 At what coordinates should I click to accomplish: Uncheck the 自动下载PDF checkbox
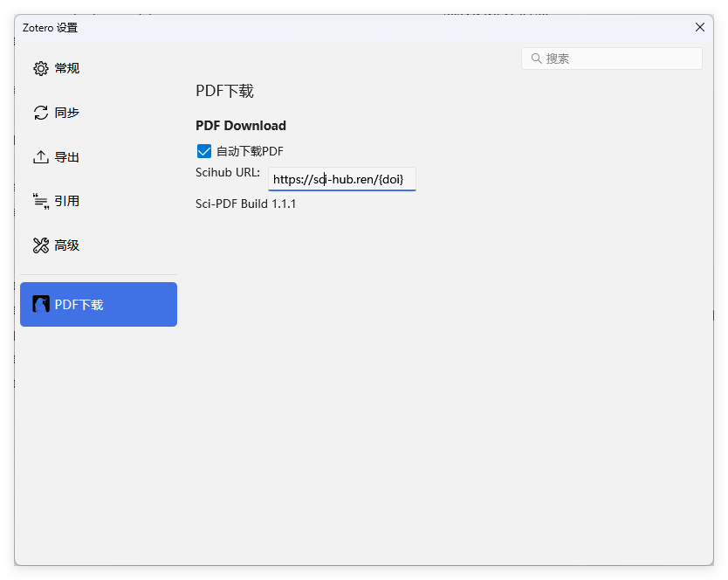[204, 151]
